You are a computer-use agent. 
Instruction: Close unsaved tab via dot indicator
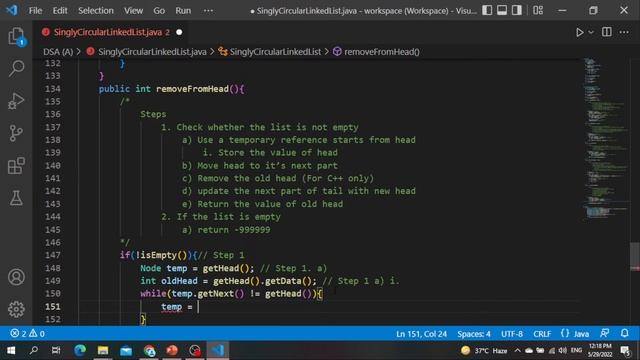click(179, 32)
